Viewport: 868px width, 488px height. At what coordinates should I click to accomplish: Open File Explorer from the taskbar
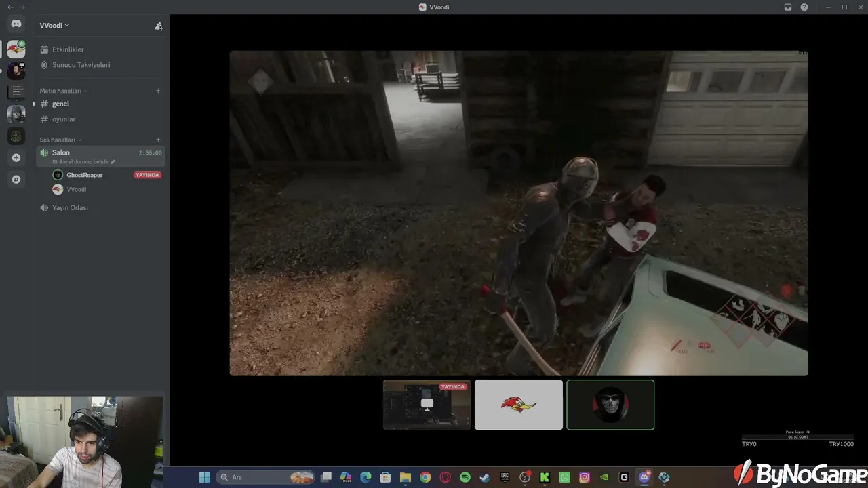pyautogui.click(x=406, y=477)
